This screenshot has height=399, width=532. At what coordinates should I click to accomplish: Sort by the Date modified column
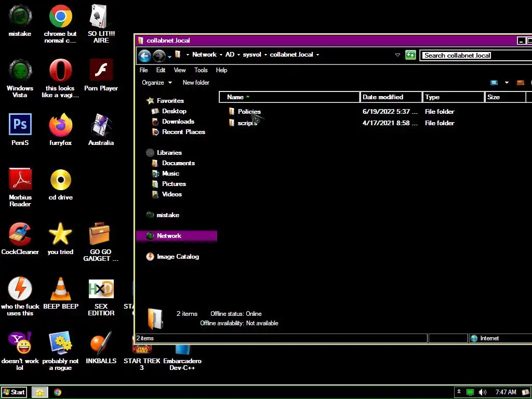391,97
